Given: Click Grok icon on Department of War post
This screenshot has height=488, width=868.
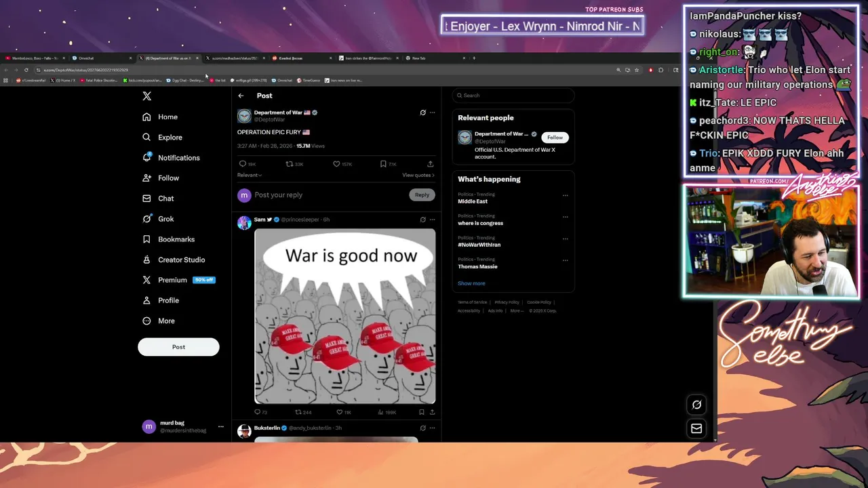Looking at the screenshot, I should coord(422,113).
